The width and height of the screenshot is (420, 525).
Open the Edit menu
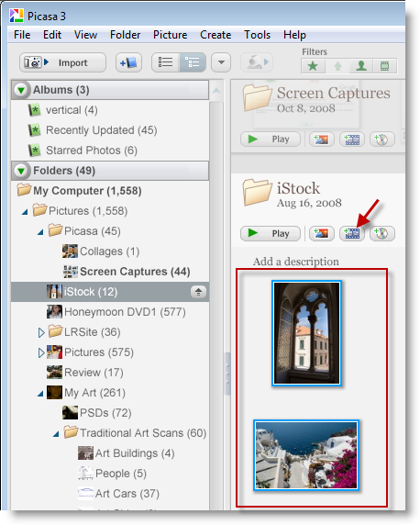point(52,35)
